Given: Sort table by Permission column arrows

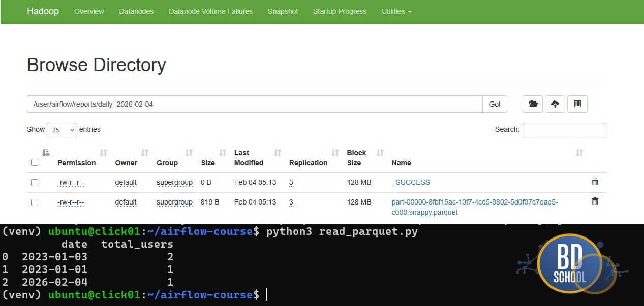Looking at the screenshot, I should coord(104,153).
